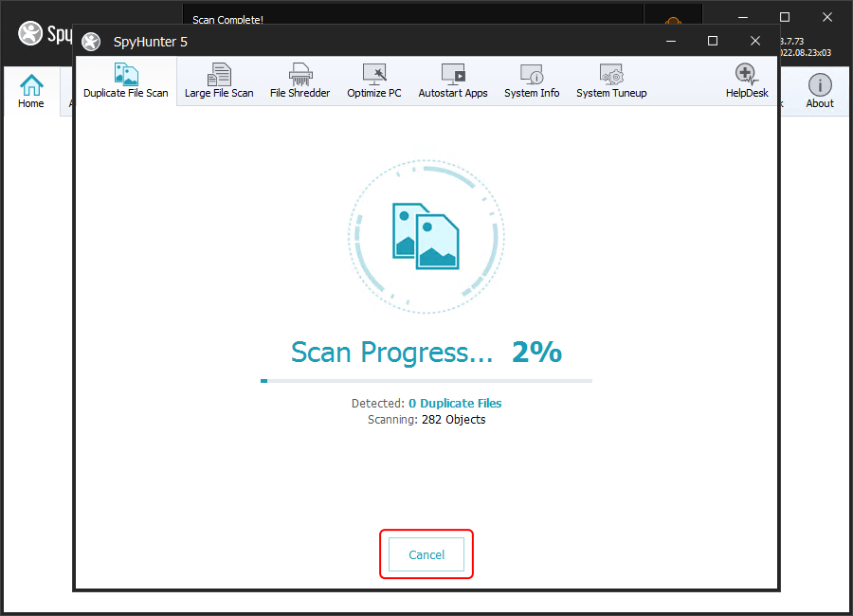Open the Optimize PC tool

coord(374,82)
